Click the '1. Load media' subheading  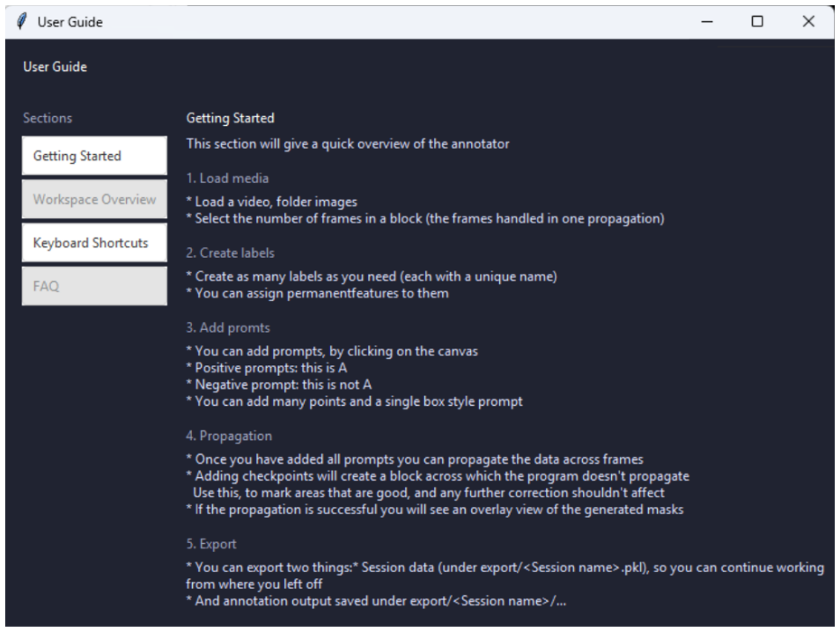[x=228, y=179]
